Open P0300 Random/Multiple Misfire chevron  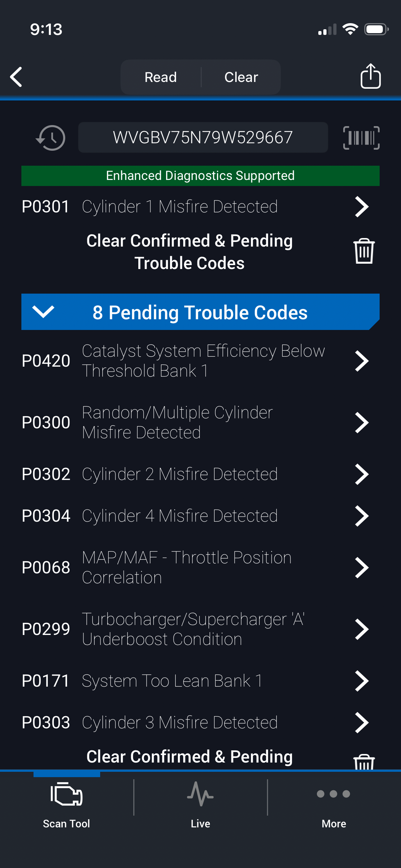(x=361, y=423)
